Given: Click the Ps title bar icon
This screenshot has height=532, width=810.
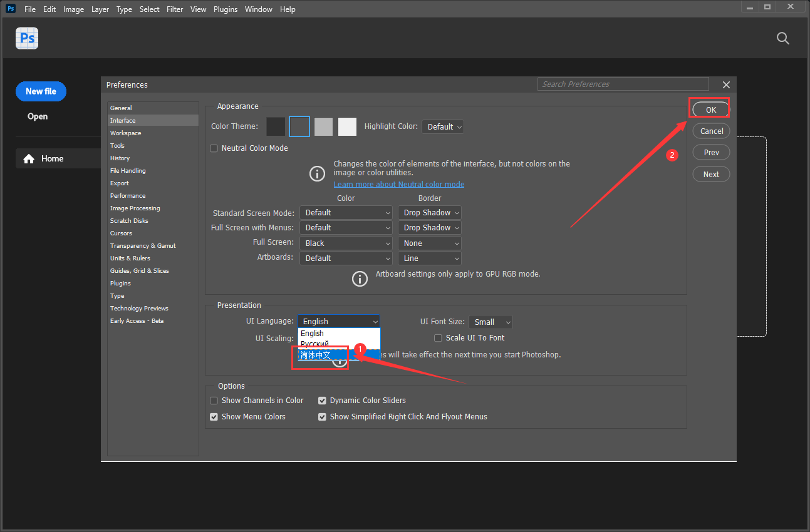Looking at the screenshot, I should 11,9.
